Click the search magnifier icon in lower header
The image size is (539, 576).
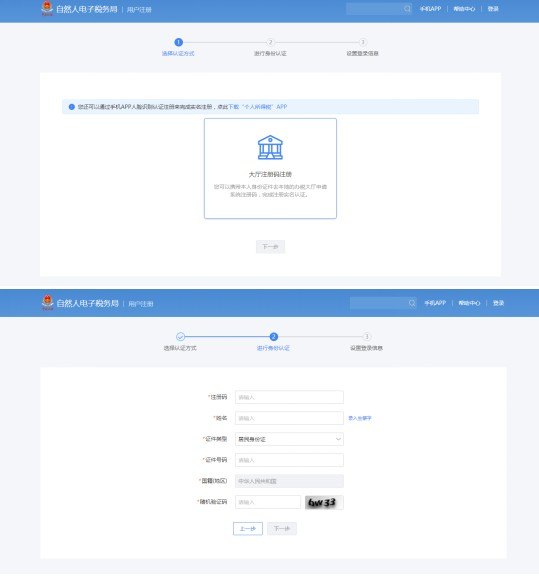(x=412, y=303)
